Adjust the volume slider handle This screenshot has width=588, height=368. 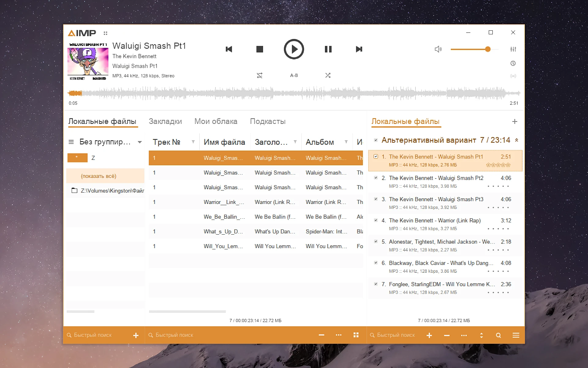[488, 49]
